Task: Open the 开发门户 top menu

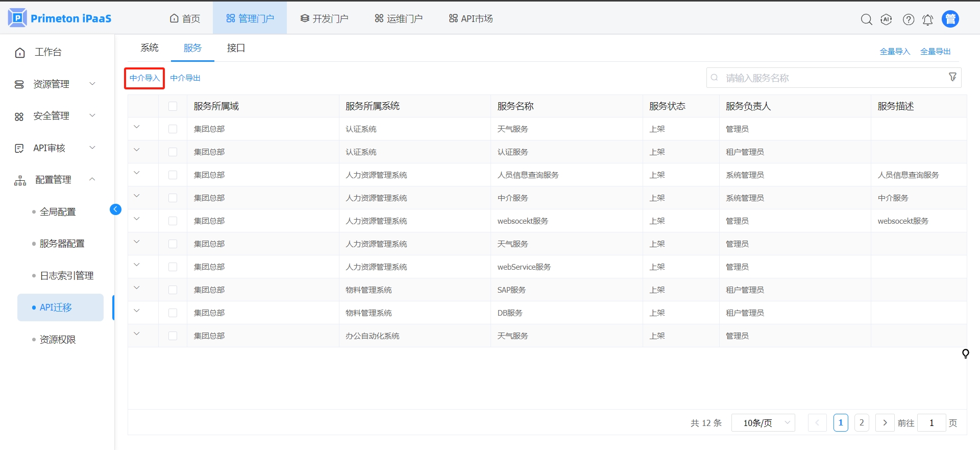Action: (324, 19)
